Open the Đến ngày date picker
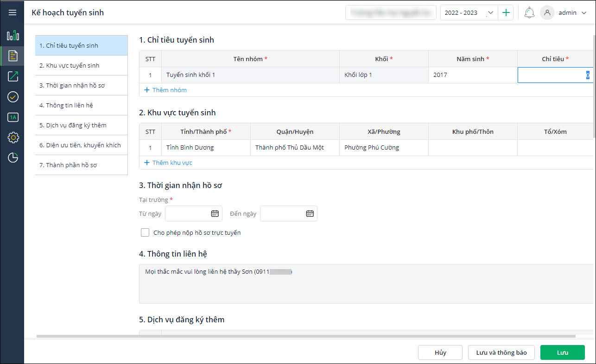 pos(310,213)
